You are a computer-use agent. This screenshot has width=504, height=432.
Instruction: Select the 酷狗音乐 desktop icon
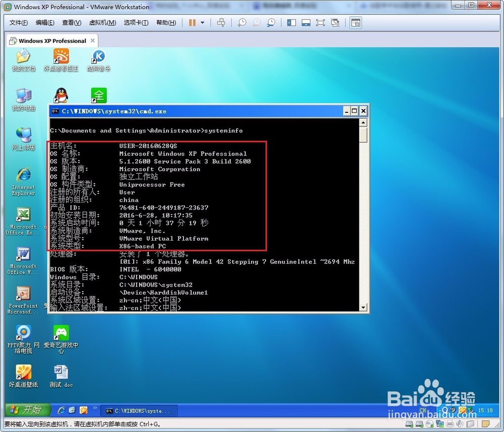pyautogui.click(x=99, y=60)
